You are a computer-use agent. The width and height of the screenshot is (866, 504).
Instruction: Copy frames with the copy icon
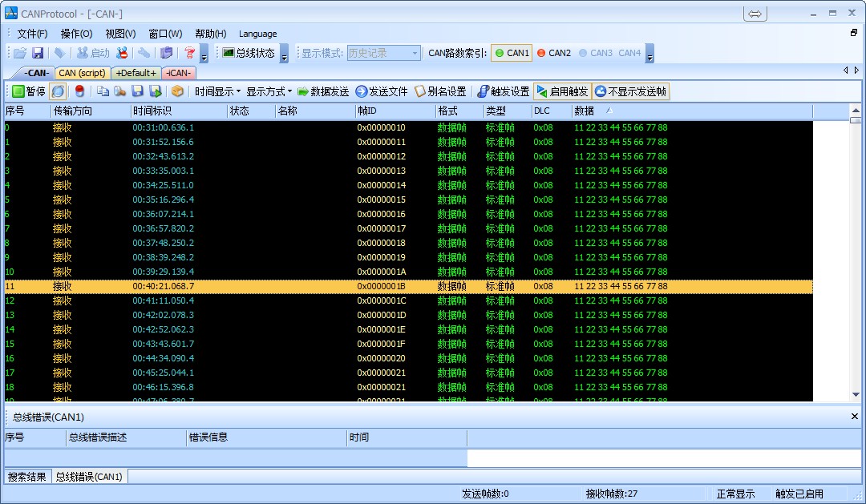103,91
